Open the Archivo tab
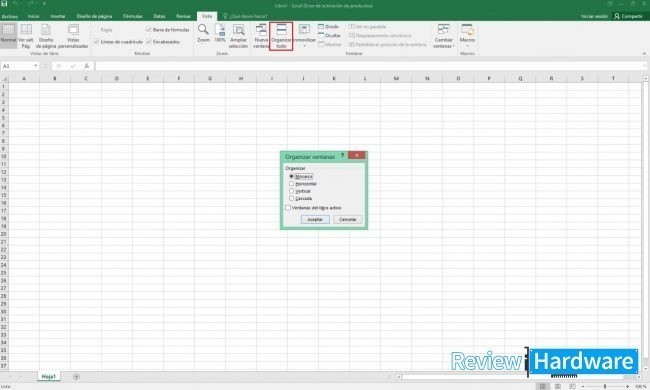This screenshot has height=390, width=650. (10, 16)
